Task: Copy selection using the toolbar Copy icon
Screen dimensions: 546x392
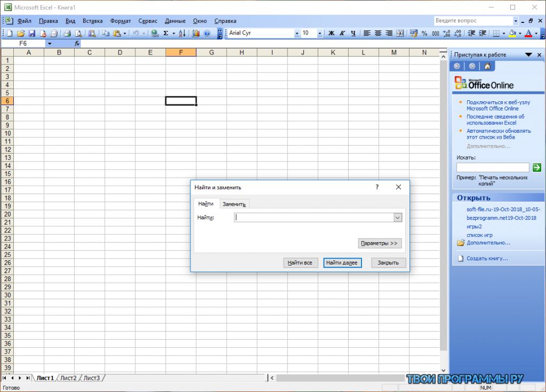Action: (106, 34)
